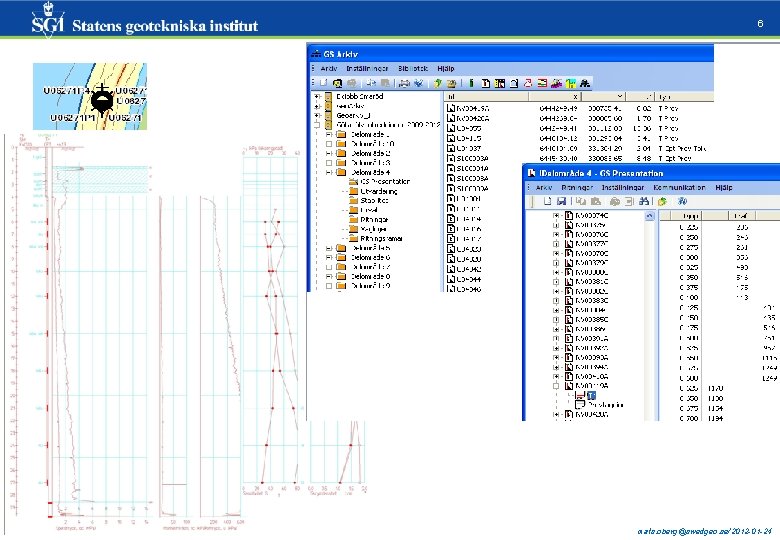Image resolution: width=780 pixels, height=540 pixels.
Task: Open Bibliotek menu in GS Arkiv
Action: 413,69
